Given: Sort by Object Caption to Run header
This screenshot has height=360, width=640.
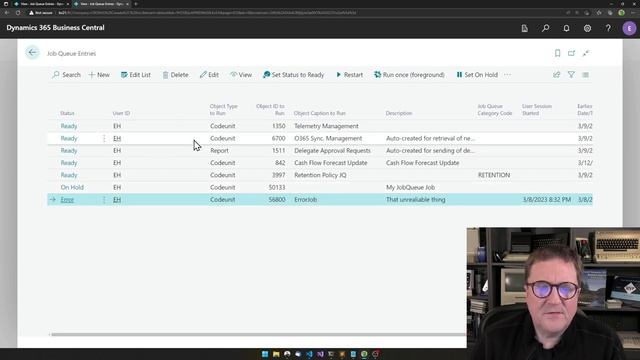Looking at the screenshot, I should coord(320,113).
